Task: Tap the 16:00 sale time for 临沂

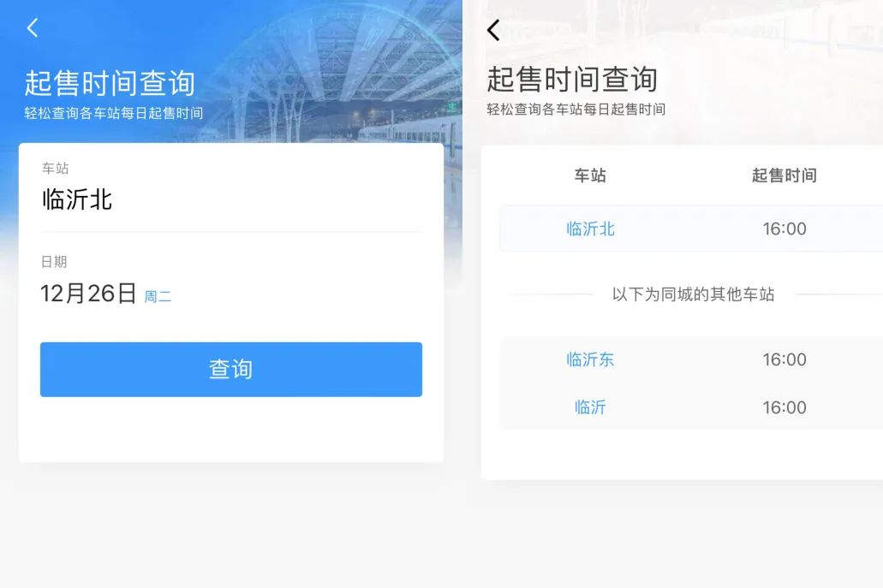Action: pyautogui.click(x=784, y=407)
